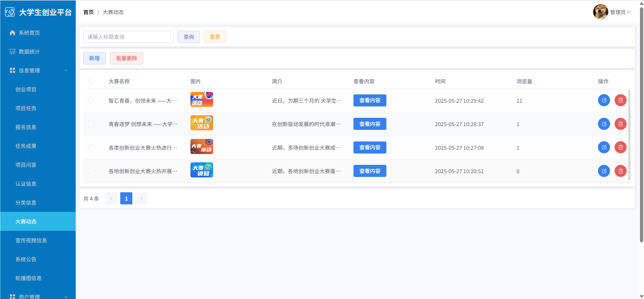The width and height of the screenshot is (644, 299).
Task: Go to 系统公告 in the sidebar
Action: point(26,259)
